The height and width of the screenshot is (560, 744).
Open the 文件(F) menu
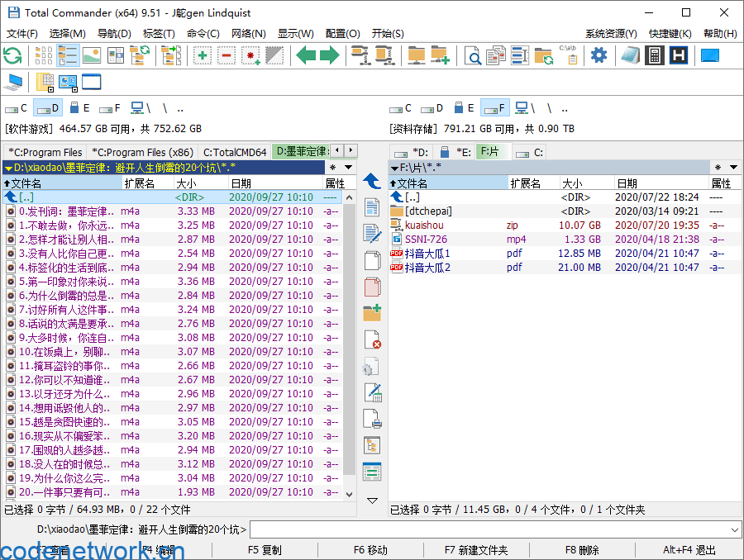coord(21,34)
